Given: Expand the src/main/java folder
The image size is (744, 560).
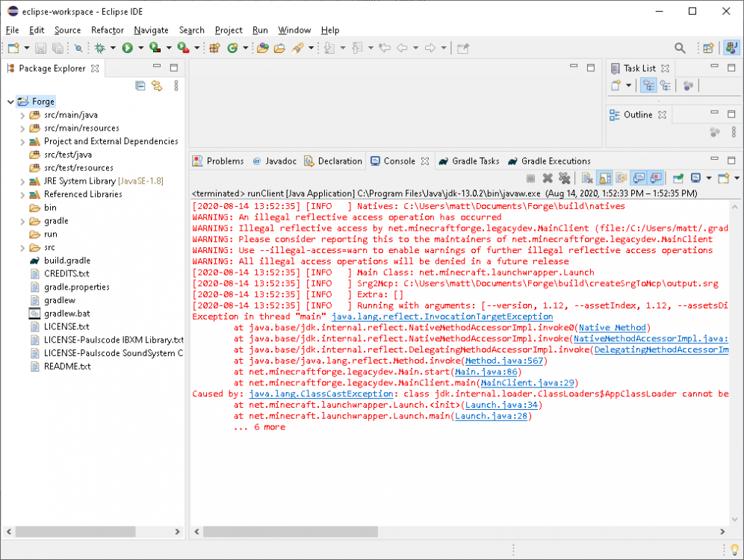Looking at the screenshot, I should pyautogui.click(x=22, y=115).
